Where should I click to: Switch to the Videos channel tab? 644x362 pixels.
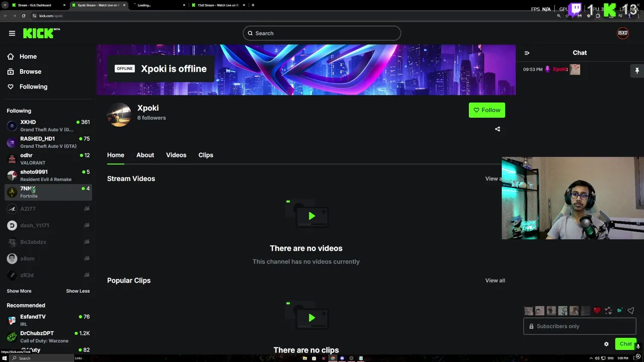coord(176,155)
